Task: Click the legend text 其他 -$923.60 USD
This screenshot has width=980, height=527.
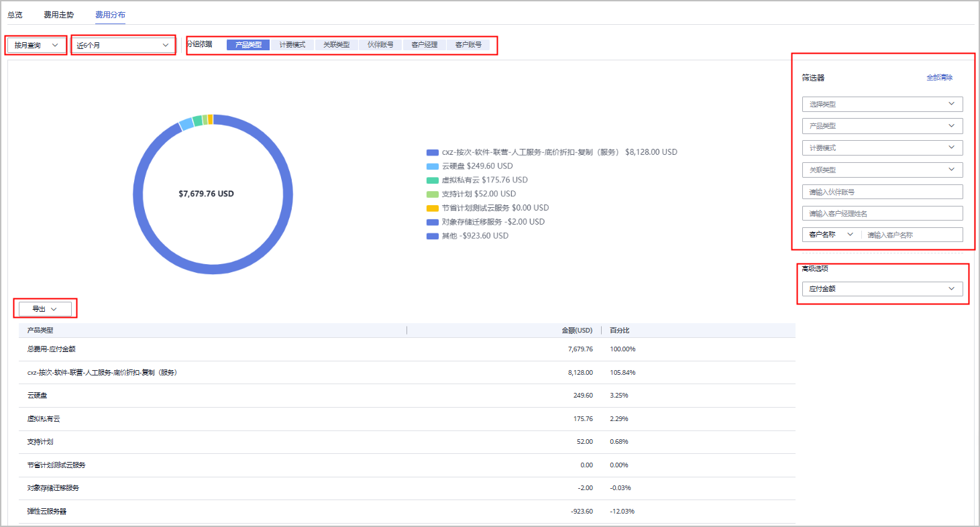Action: [x=475, y=236]
